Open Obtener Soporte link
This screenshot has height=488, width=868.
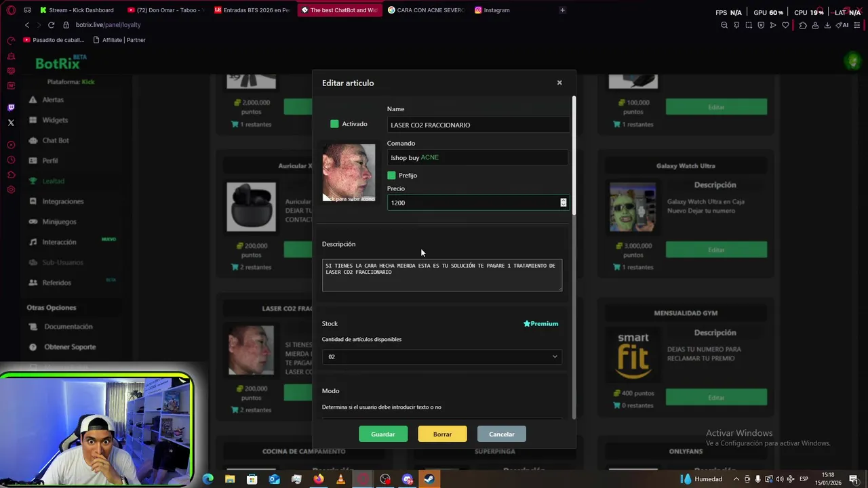[70, 347]
